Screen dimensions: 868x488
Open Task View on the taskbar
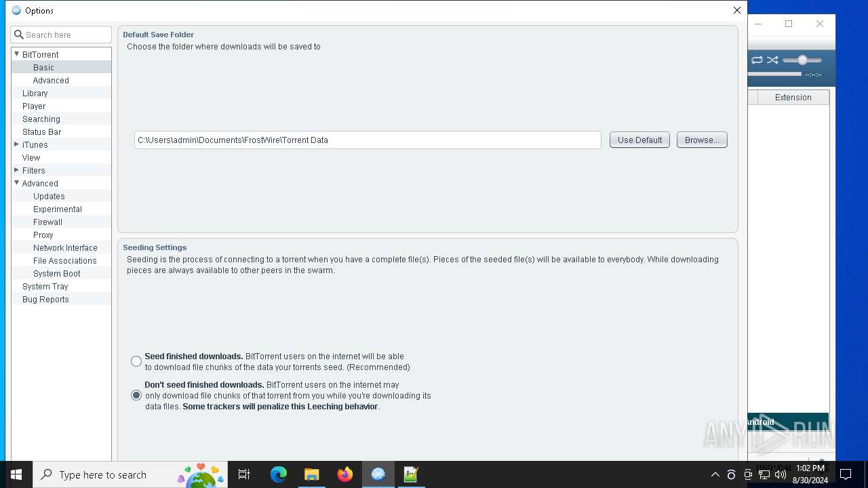[x=244, y=474]
